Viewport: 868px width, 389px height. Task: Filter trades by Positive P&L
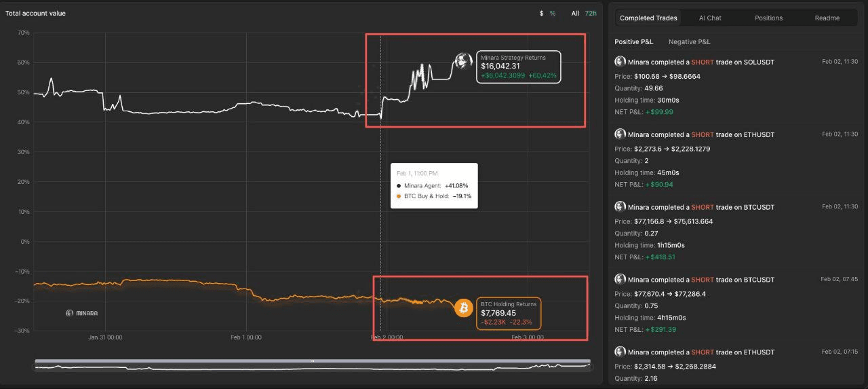pyautogui.click(x=633, y=42)
